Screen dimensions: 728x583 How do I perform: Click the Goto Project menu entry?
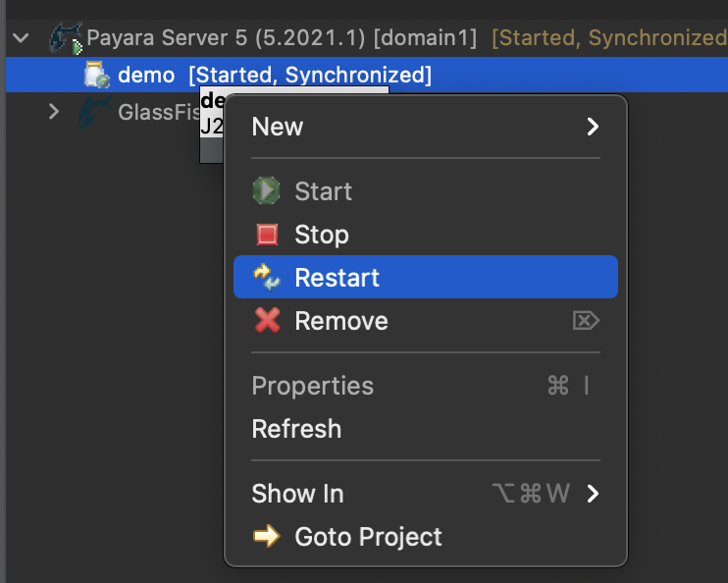pyautogui.click(x=368, y=537)
